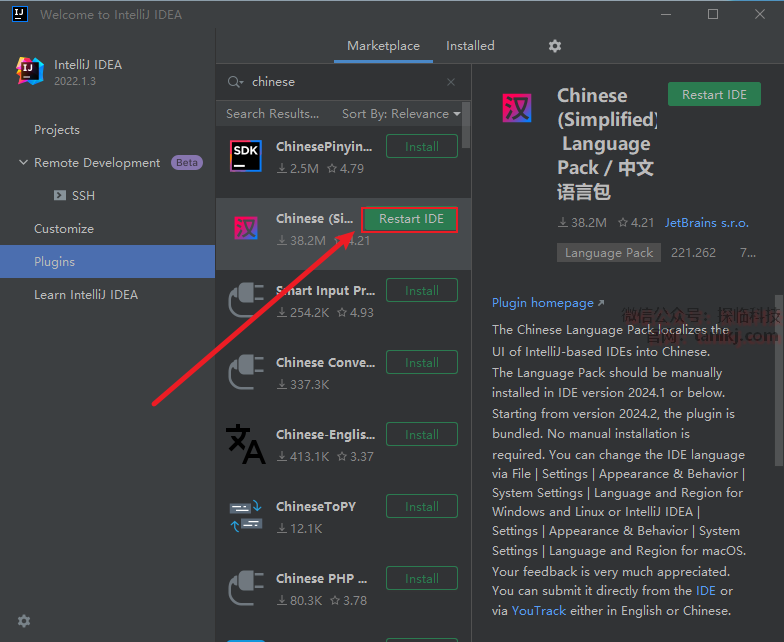Open the Sort By Relevance dropdown

pyautogui.click(x=401, y=114)
